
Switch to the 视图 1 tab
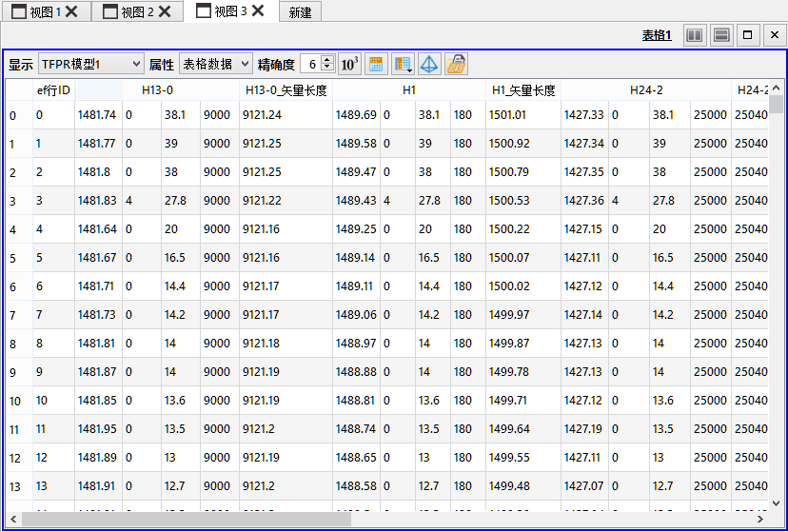click(46, 12)
